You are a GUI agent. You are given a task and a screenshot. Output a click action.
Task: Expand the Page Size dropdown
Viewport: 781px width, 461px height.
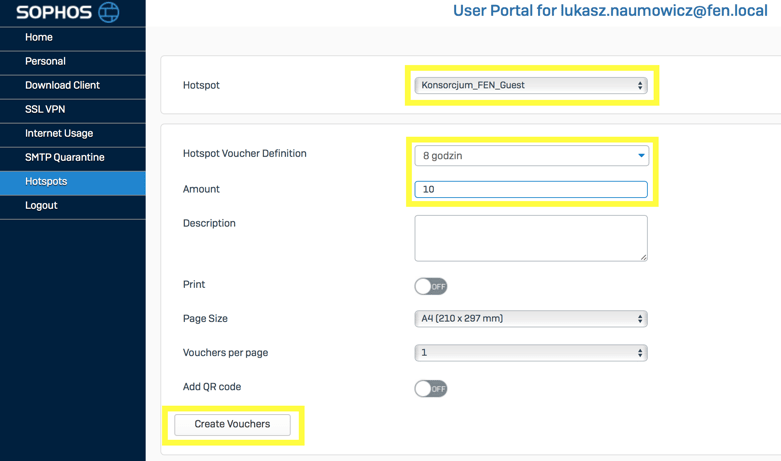(530, 319)
